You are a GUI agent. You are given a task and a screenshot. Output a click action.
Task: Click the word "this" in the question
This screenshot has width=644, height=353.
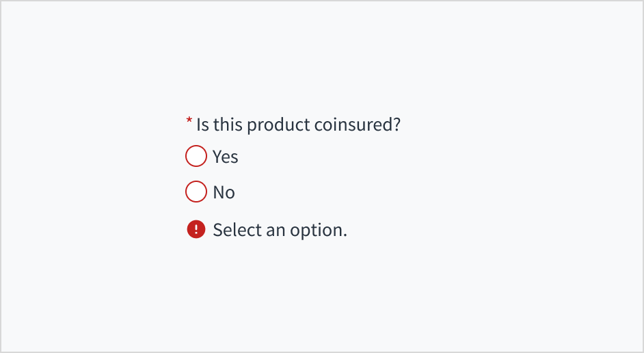[x=228, y=125]
